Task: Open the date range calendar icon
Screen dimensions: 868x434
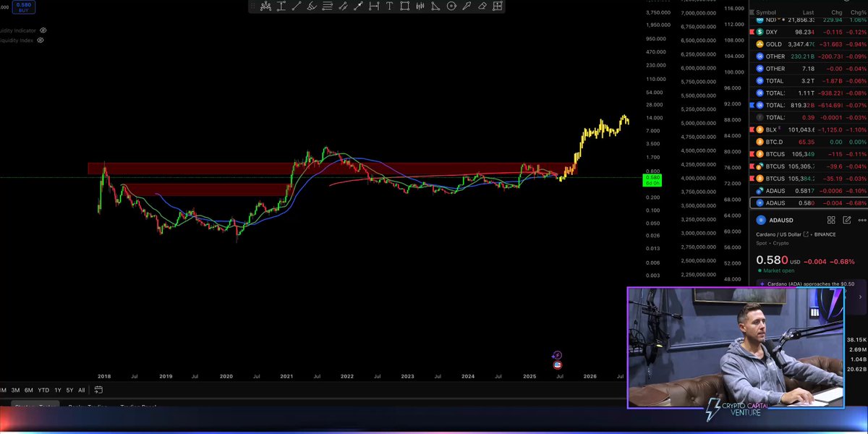Action: (98, 390)
